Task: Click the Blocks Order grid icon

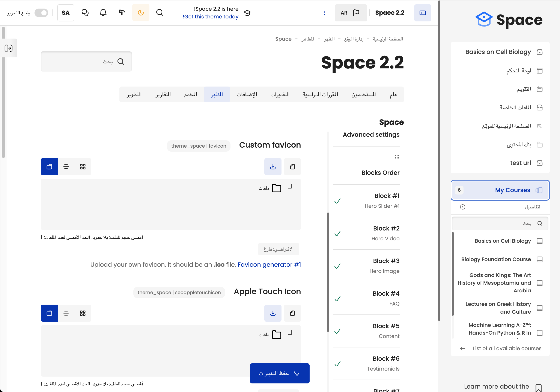Action: click(397, 157)
